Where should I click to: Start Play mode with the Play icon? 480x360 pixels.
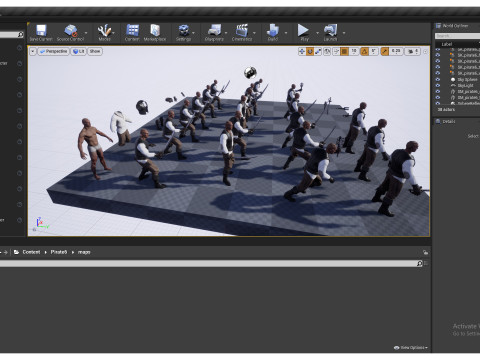(x=303, y=32)
